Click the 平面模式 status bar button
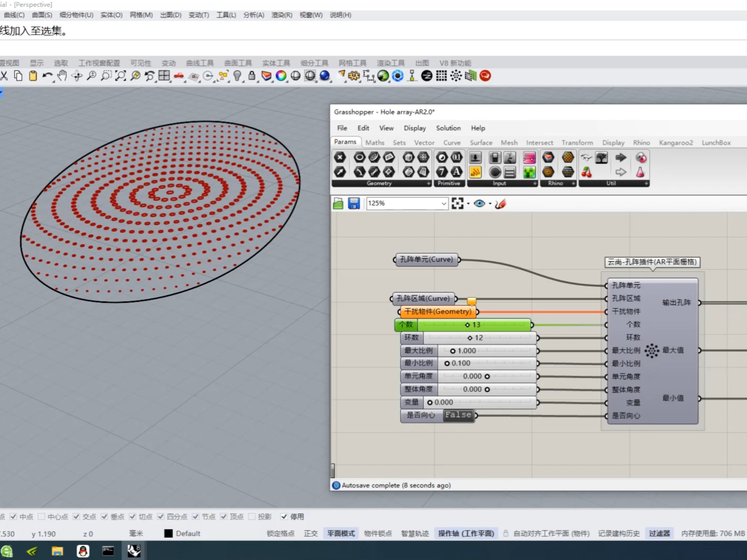 [341, 534]
